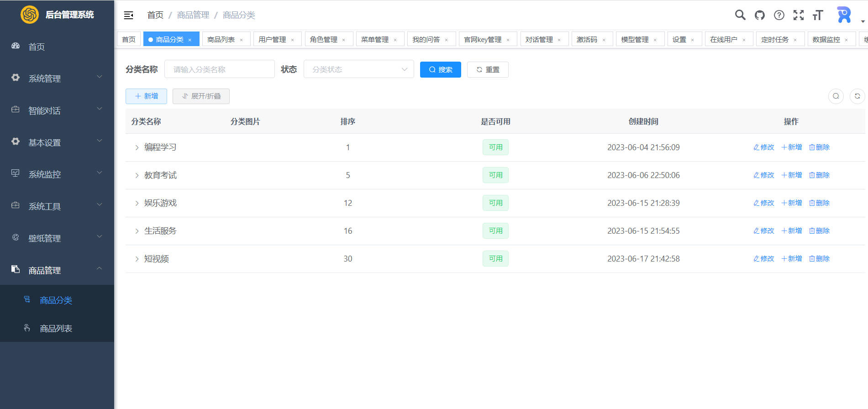Open the help question mark icon
This screenshot has height=409, width=868.
tap(779, 15)
